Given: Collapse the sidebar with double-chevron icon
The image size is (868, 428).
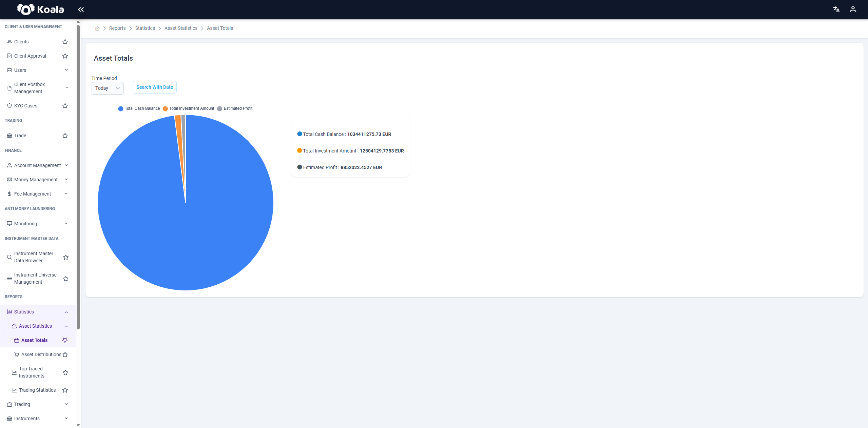Looking at the screenshot, I should tap(81, 9).
